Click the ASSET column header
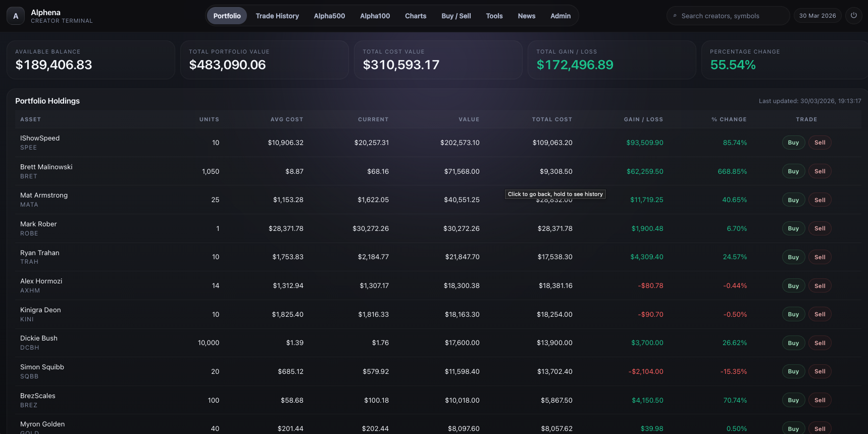Screen dimensions: 868x434 (x=30, y=120)
